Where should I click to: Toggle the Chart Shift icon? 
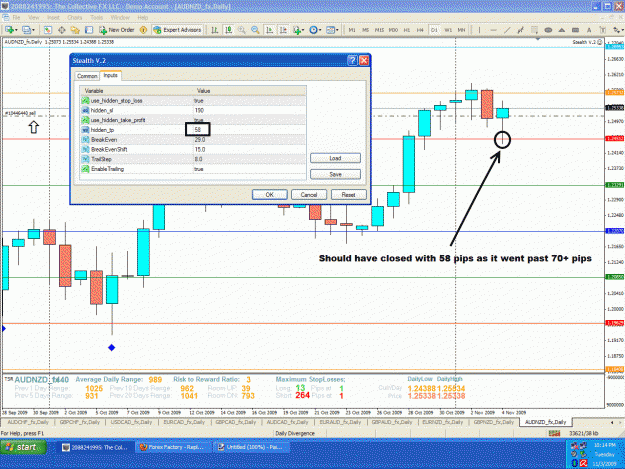click(x=283, y=30)
